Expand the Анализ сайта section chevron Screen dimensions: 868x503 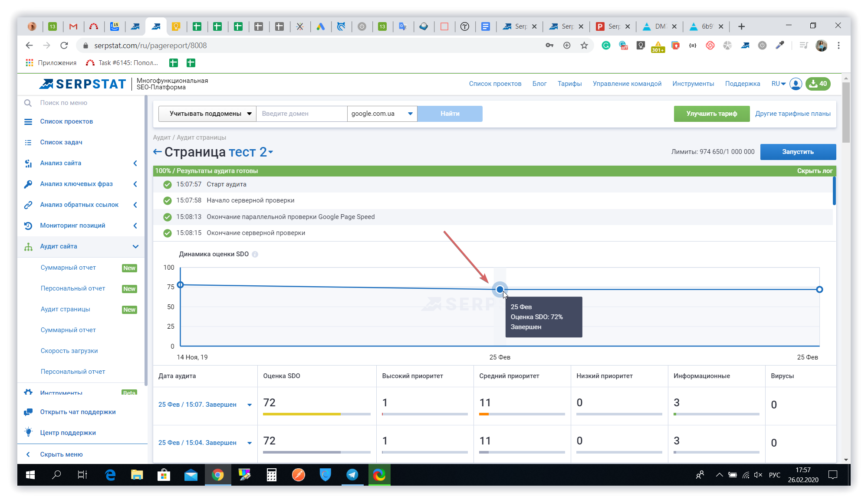click(135, 163)
